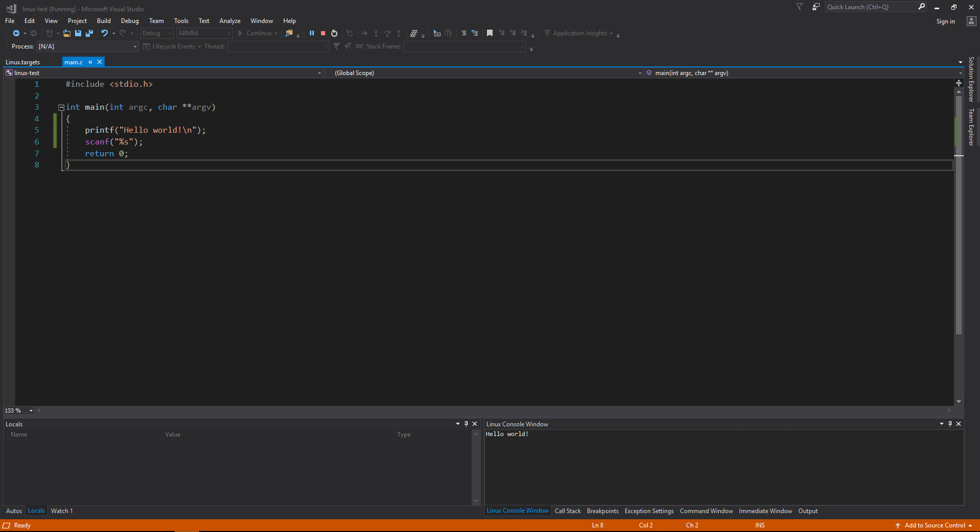Restart the debugging session

coord(334,33)
